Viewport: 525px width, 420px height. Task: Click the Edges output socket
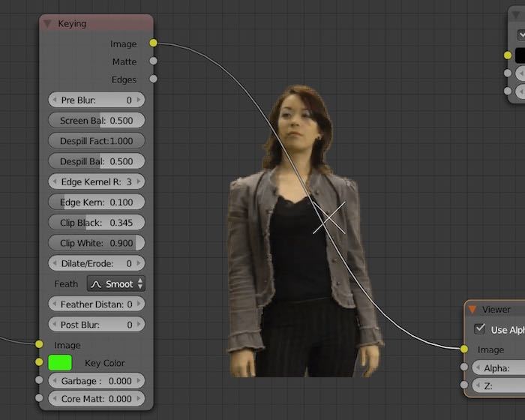point(154,79)
